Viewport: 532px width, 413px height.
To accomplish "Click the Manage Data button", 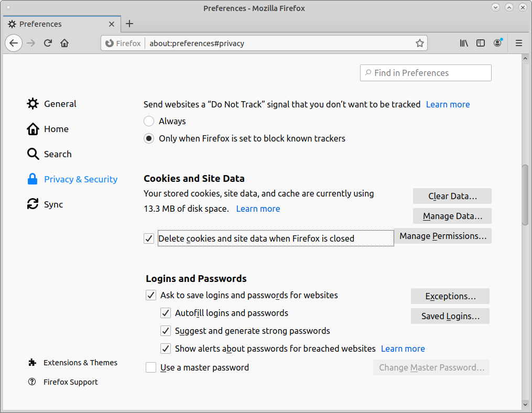I will pyautogui.click(x=452, y=216).
